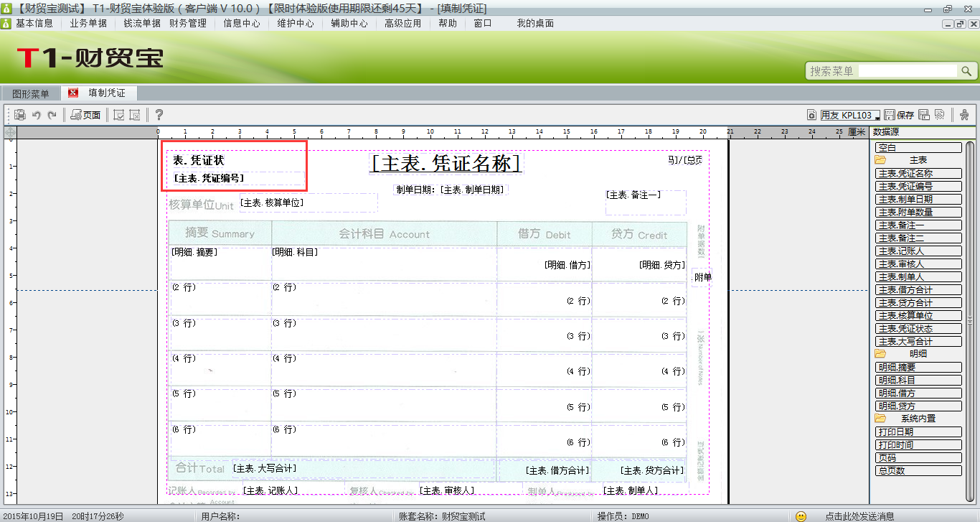The width and height of the screenshot is (980, 522).
Task: Click the redo arrow icon
Action: [52, 115]
